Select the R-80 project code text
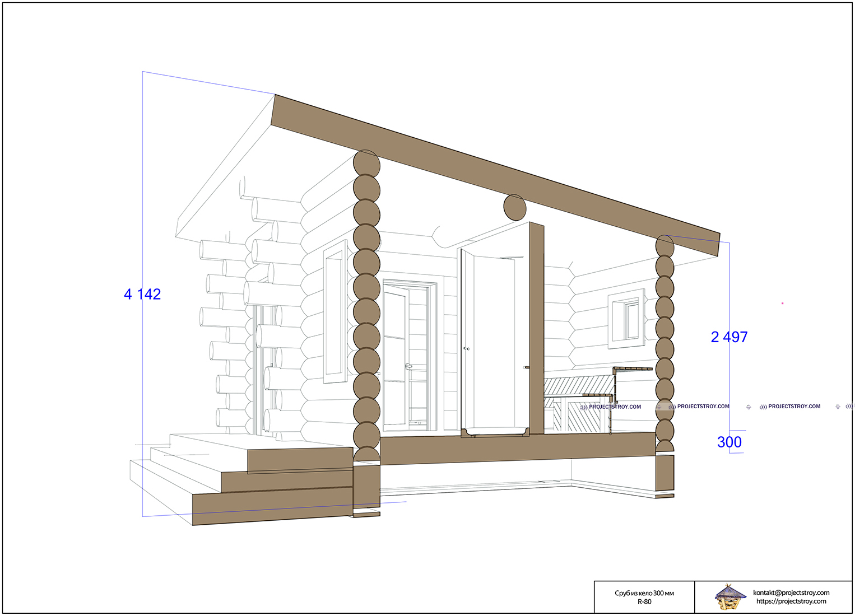 point(644,602)
